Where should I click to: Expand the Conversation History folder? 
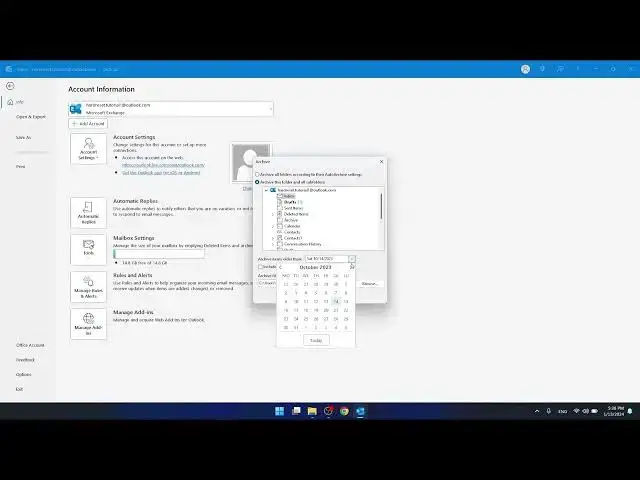(273, 244)
